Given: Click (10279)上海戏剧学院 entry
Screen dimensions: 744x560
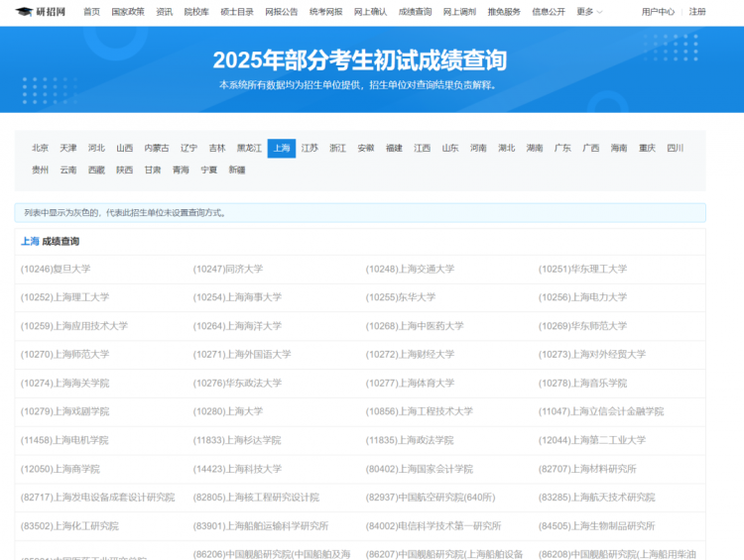Looking at the screenshot, I should point(65,411).
